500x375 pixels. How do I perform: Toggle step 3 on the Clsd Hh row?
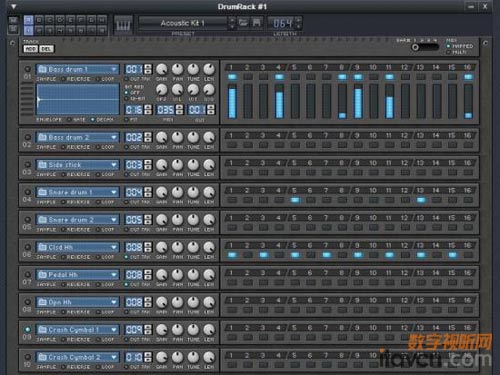pos(263,255)
